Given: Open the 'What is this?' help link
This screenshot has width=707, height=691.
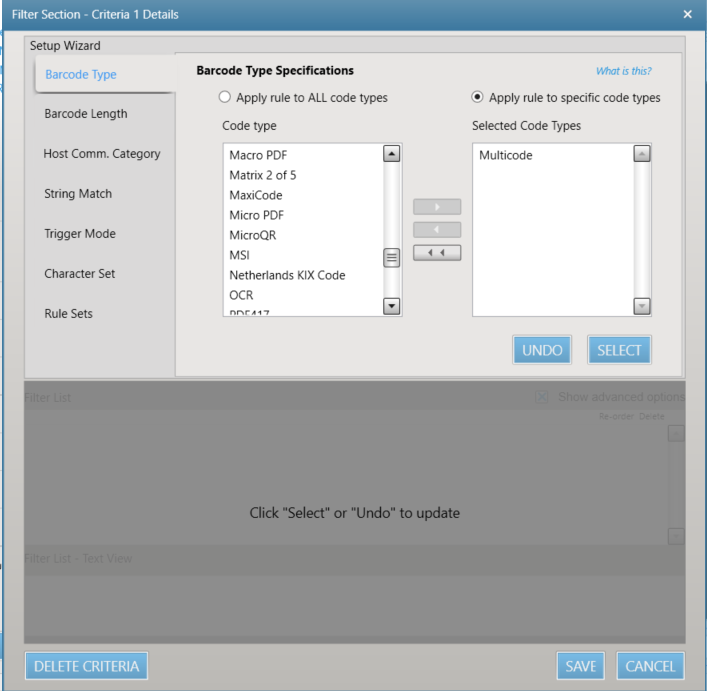Looking at the screenshot, I should [x=623, y=71].
